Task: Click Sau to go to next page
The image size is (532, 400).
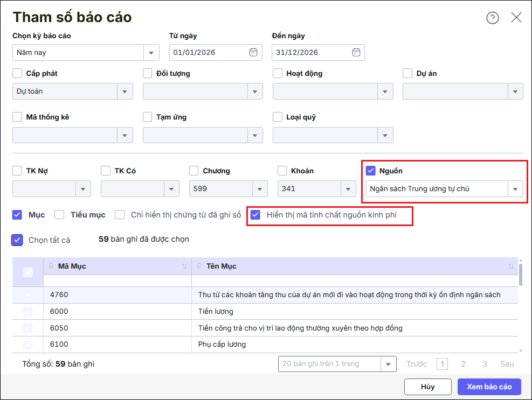Action: (507, 364)
